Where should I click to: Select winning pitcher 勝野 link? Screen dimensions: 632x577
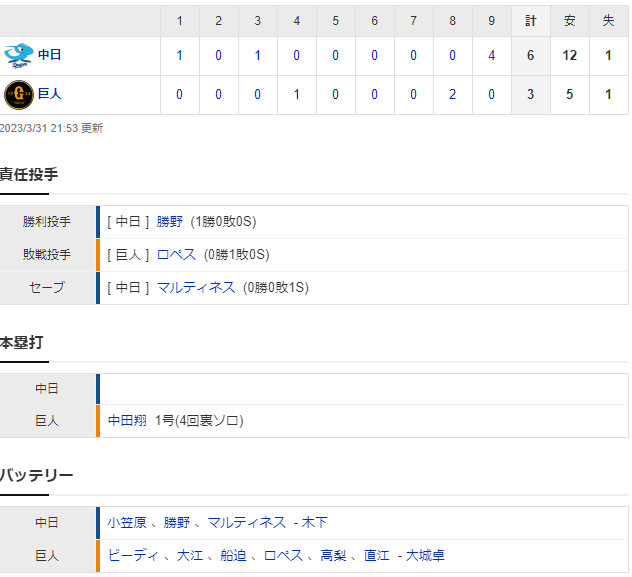tap(169, 222)
